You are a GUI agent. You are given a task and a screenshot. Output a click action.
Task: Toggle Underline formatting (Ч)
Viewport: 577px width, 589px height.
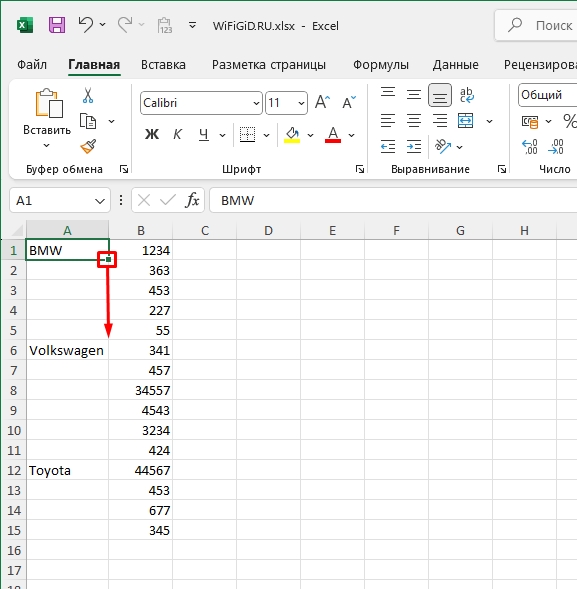[x=203, y=134]
